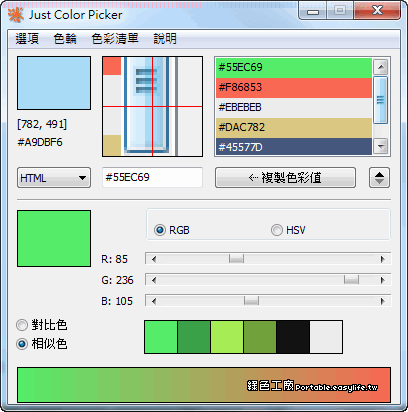Click the B slider right arrow
This screenshot has width=408, height=412.
click(x=382, y=301)
